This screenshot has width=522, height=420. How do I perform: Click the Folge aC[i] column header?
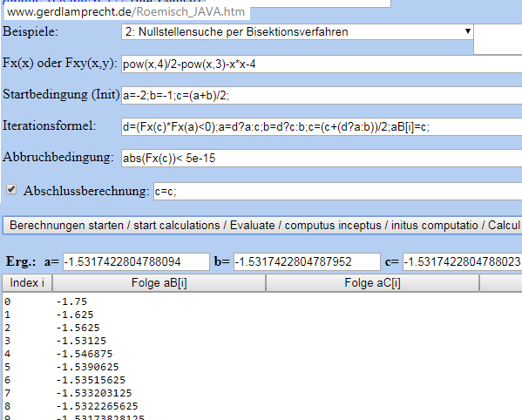click(372, 283)
